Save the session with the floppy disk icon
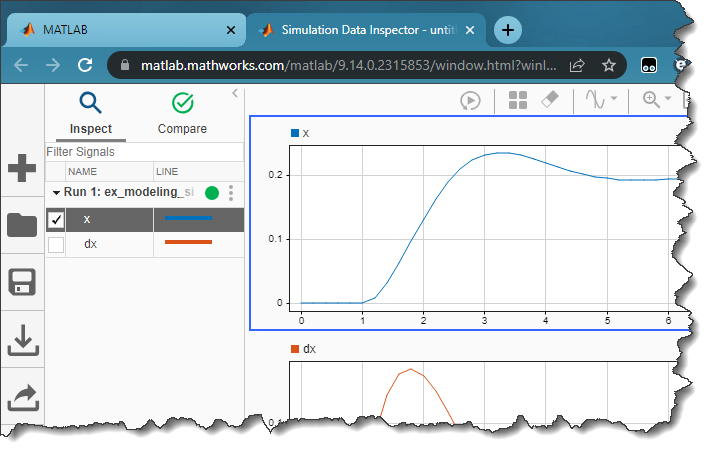The width and height of the screenshot is (718, 458). (21, 282)
